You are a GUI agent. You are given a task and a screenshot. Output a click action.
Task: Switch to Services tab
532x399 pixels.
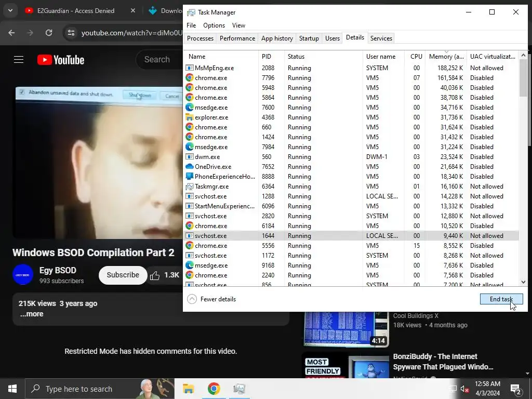click(x=381, y=38)
